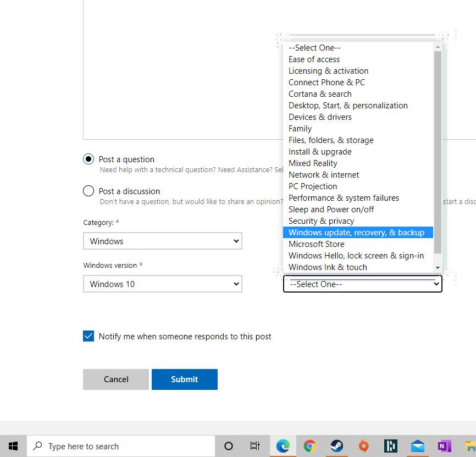Open the Category dropdown showing Windows
The height and width of the screenshot is (457, 476).
pyautogui.click(x=162, y=241)
